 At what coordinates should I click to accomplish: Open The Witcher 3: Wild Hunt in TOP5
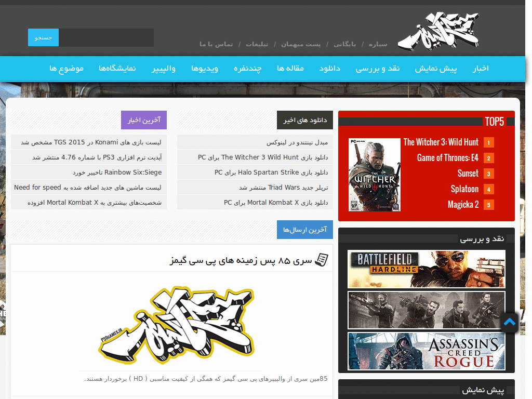[441, 142]
